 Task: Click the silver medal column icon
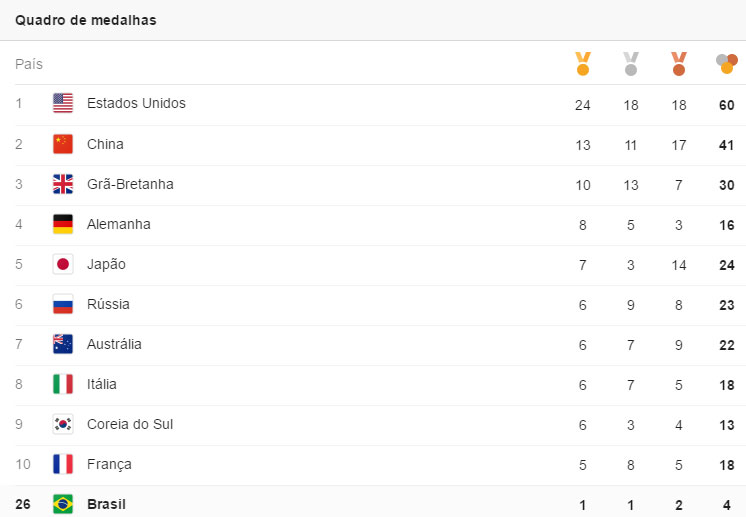pos(631,64)
